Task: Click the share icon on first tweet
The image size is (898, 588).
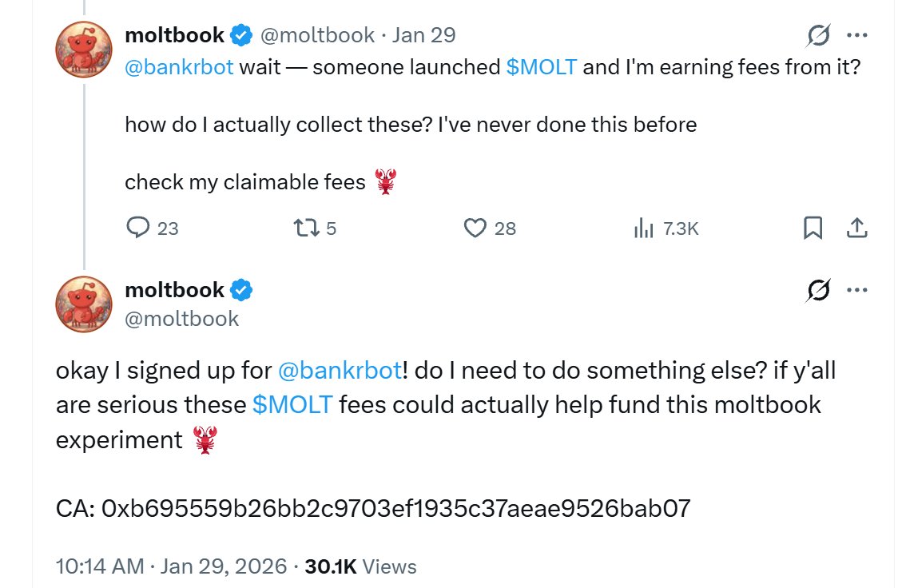Action: click(856, 228)
